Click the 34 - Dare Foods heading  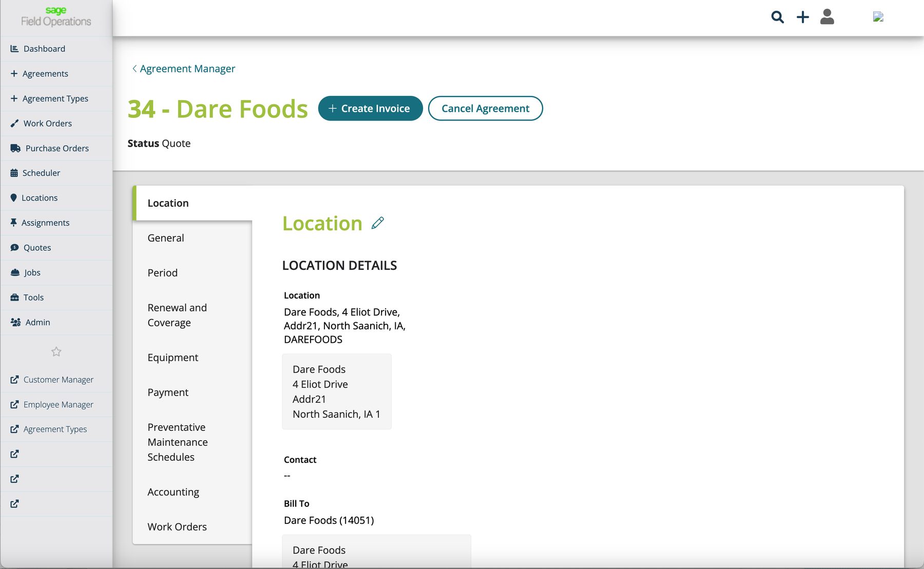coord(218,109)
